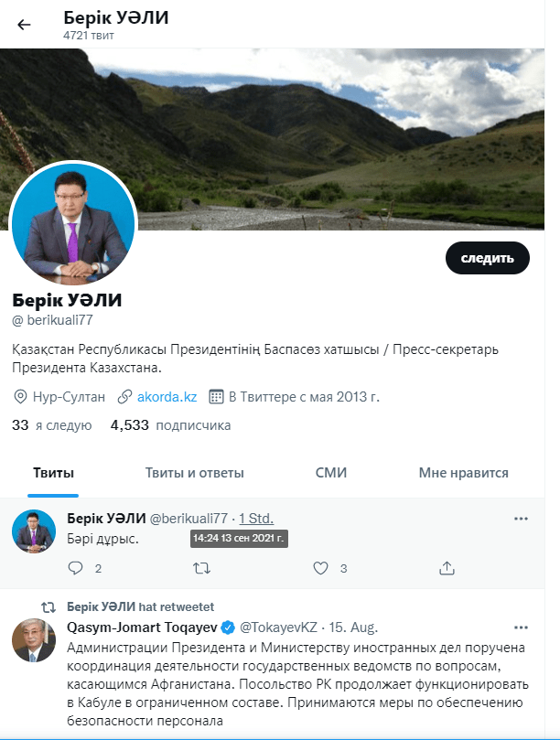The width and height of the screenshot is (560, 740).
Task: Open the akorda.kz website link
Action: tap(167, 397)
